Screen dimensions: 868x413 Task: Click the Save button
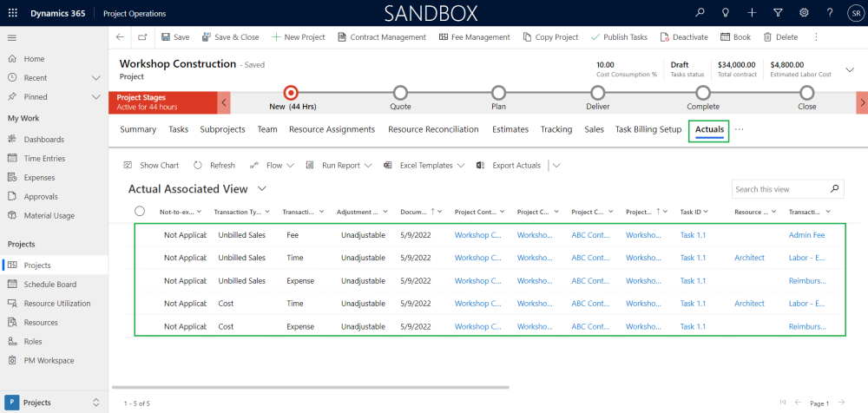point(175,37)
